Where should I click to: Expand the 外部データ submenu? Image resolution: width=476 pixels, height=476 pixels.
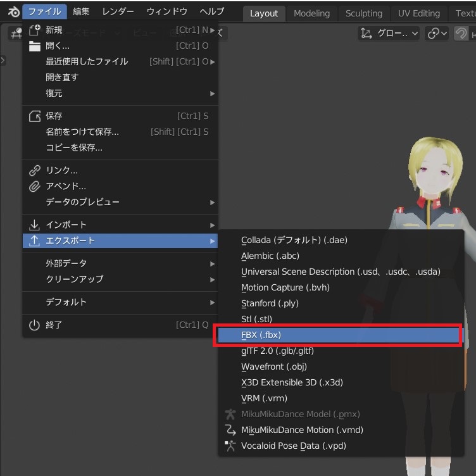click(x=120, y=263)
